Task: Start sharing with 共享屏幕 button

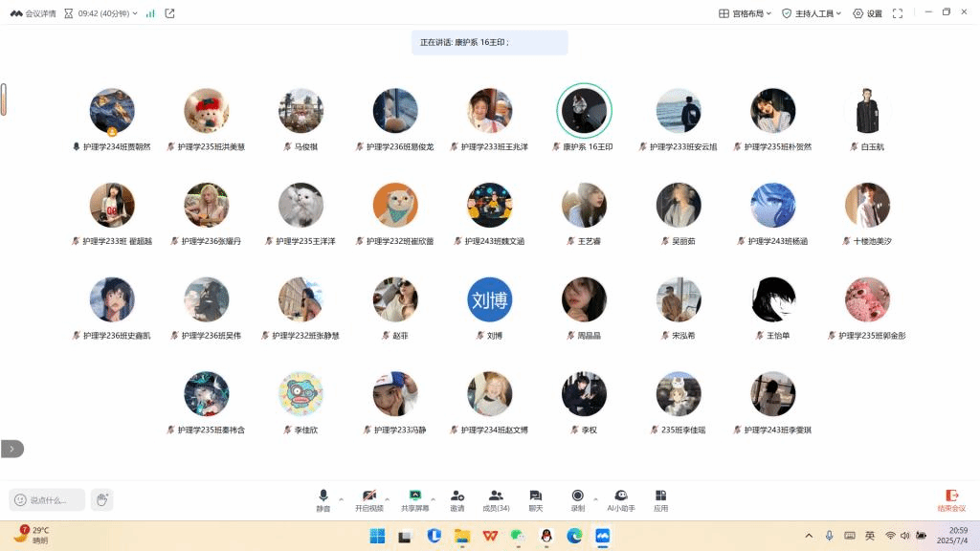Action: (x=414, y=499)
